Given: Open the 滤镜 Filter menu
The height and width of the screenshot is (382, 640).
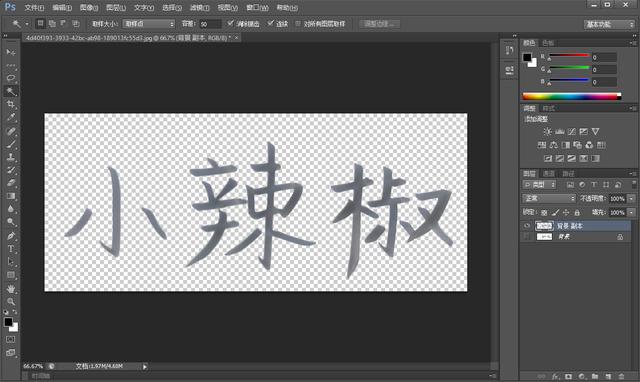Looking at the screenshot, I should tap(199, 8).
